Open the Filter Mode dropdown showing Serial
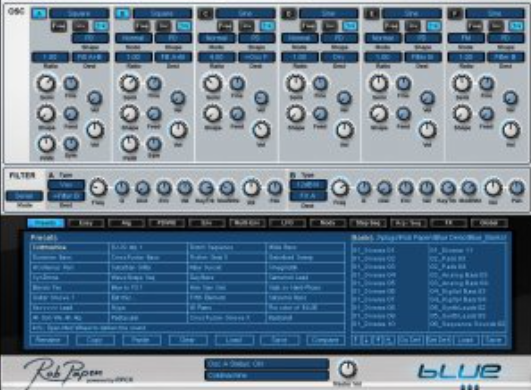Viewport: 531px width, 390px height. click(x=24, y=196)
